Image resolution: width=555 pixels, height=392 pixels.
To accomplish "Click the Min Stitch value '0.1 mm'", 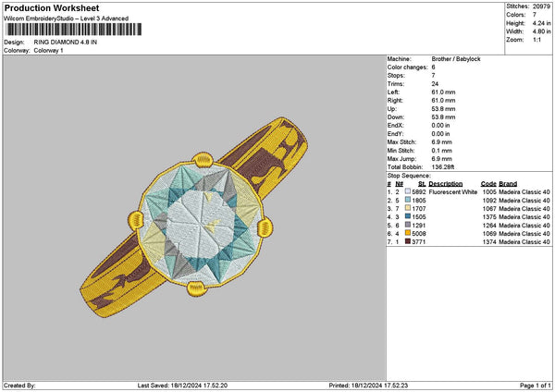I will (x=442, y=151).
